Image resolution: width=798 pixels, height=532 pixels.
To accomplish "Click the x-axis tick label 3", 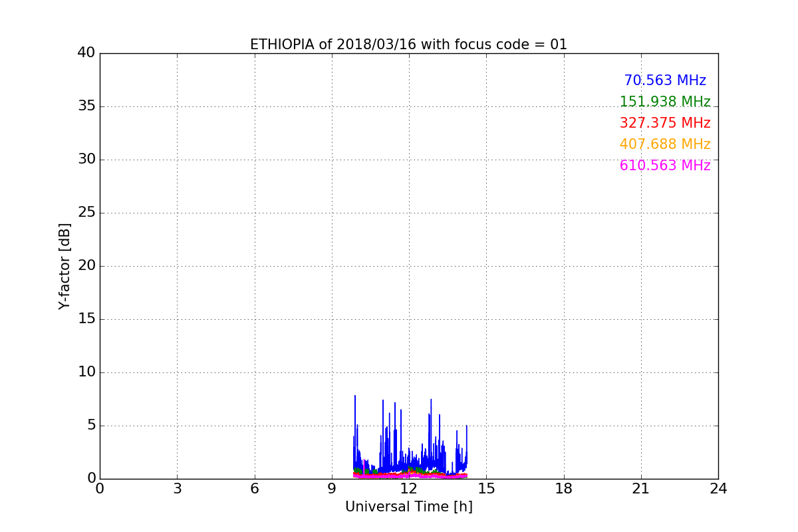I will pos(177,489).
